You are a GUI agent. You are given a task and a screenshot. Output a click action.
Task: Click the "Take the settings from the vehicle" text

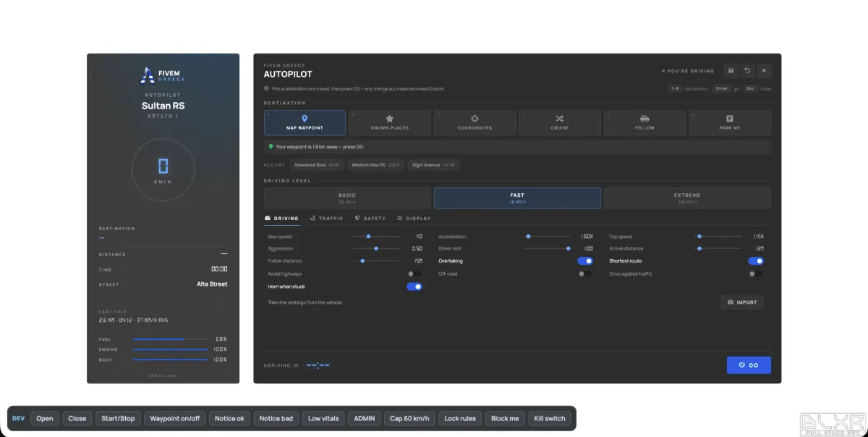tap(305, 302)
